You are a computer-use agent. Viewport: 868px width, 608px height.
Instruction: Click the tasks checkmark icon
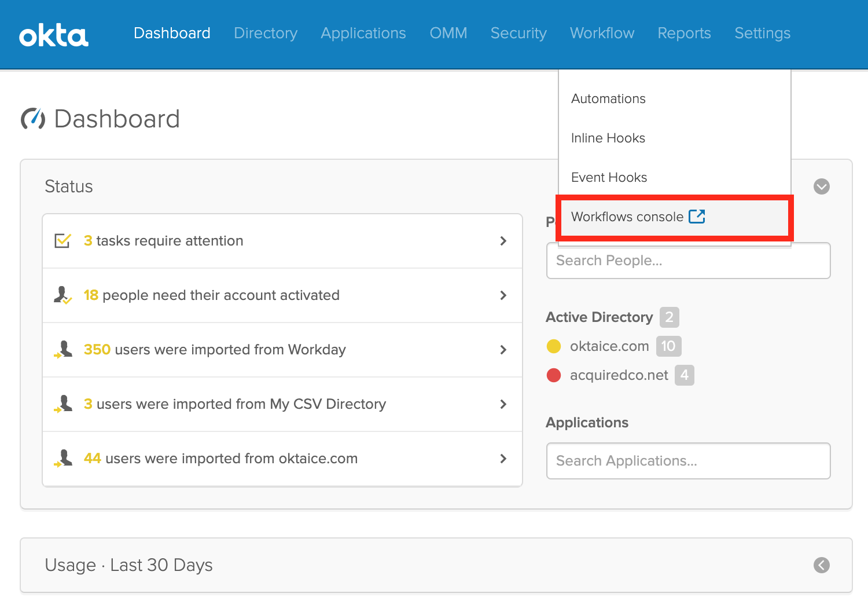point(62,240)
